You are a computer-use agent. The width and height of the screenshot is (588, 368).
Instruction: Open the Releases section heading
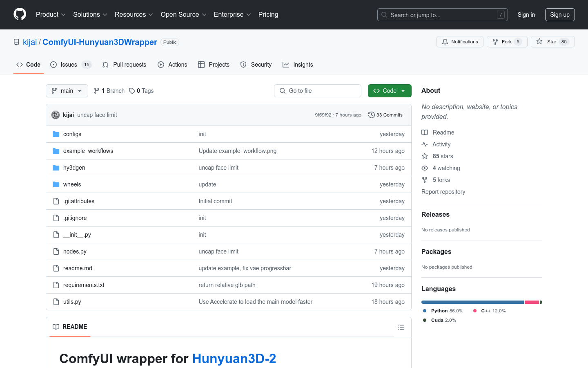click(x=435, y=214)
